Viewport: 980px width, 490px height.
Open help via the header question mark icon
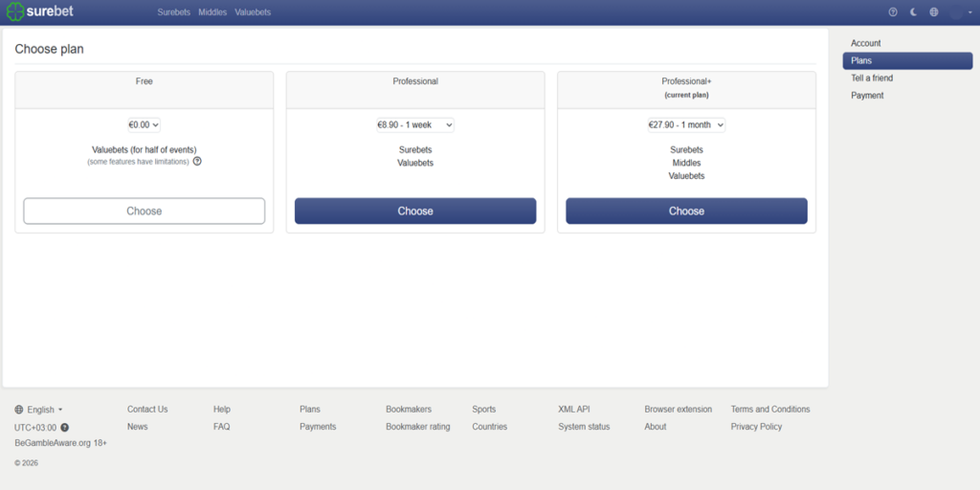pyautogui.click(x=893, y=12)
